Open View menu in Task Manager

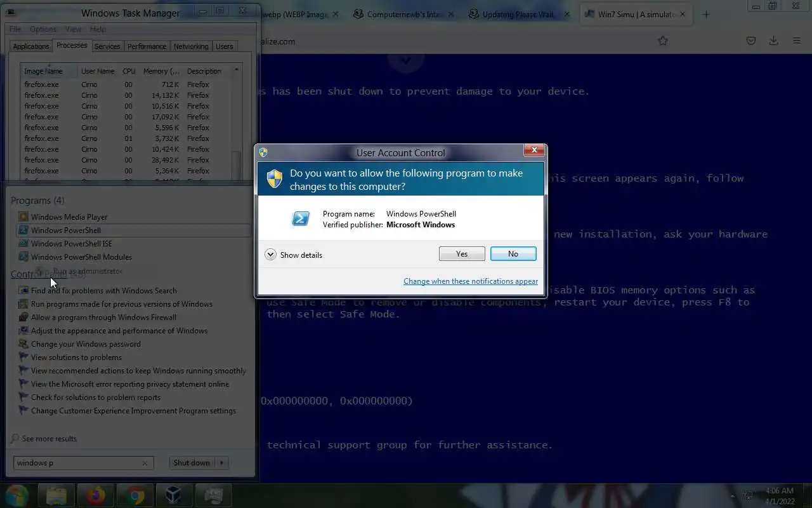[73, 29]
